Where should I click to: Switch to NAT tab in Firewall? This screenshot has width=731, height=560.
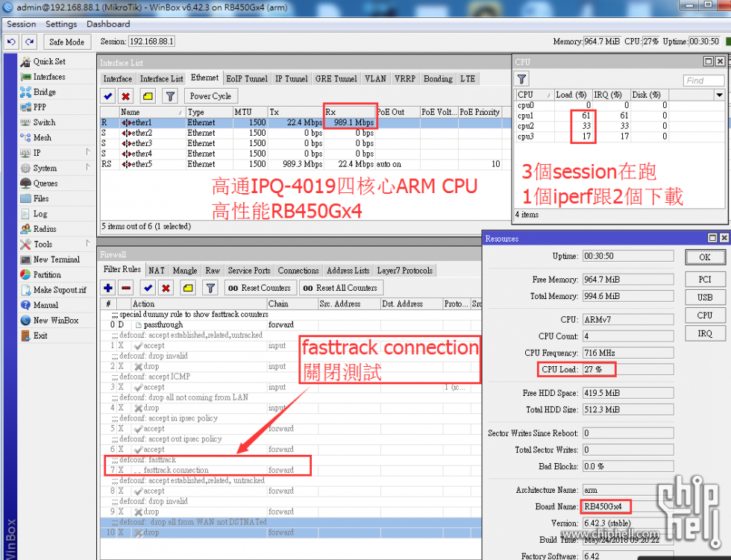click(157, 271)
